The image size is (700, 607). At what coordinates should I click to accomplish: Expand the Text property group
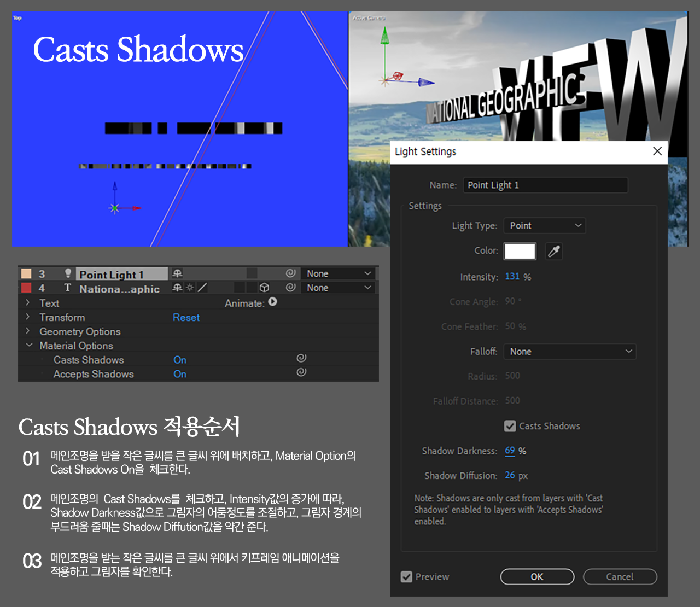[28, 302]
